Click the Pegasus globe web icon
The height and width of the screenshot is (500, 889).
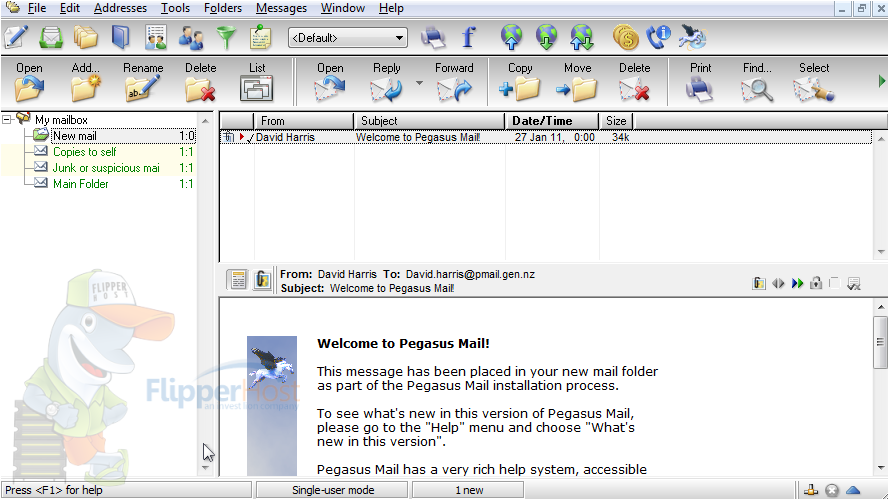[x=693, y=37]
